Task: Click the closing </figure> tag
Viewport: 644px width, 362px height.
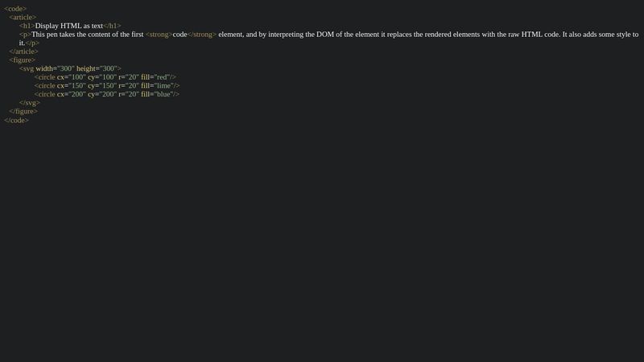Action: tap(23, 112)
